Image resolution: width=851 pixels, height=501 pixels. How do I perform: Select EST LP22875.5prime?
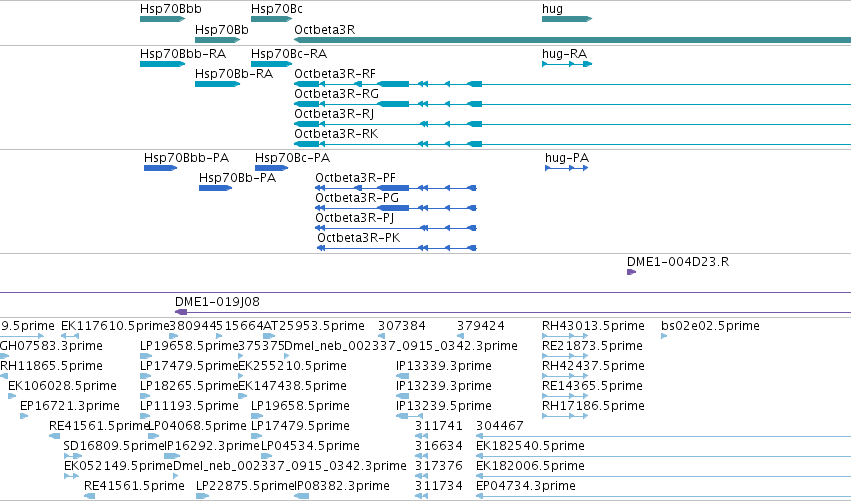click(x=245, y=486)
